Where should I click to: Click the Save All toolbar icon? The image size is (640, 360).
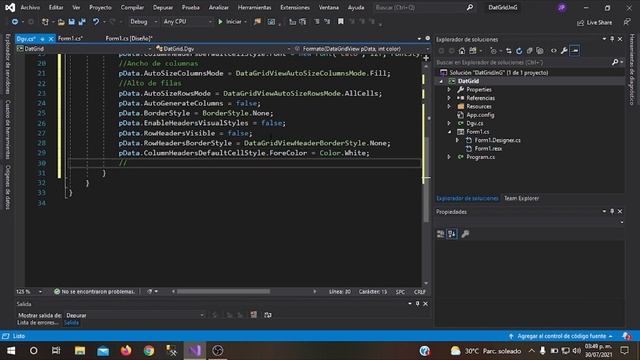(82, 22)
